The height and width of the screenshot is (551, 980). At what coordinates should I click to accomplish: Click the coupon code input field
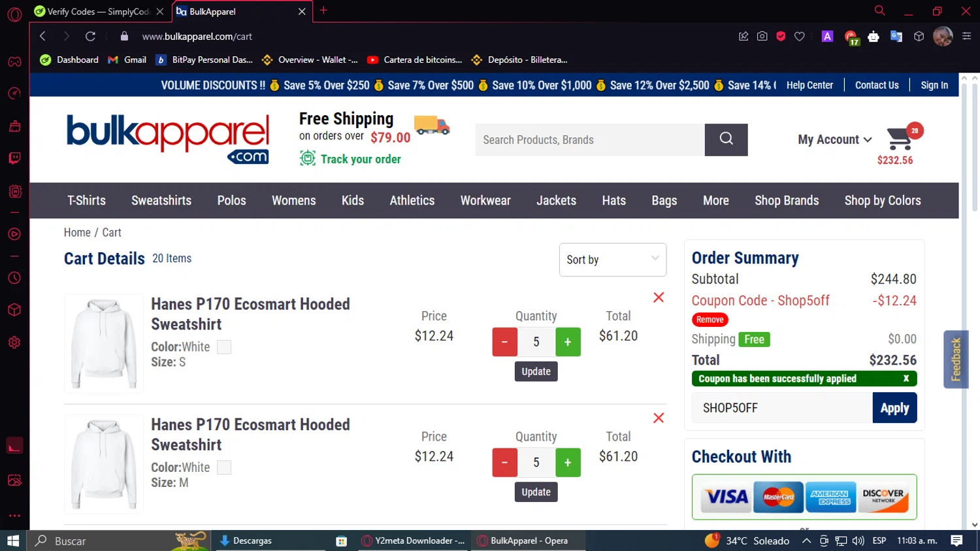[x=782, y=408]
